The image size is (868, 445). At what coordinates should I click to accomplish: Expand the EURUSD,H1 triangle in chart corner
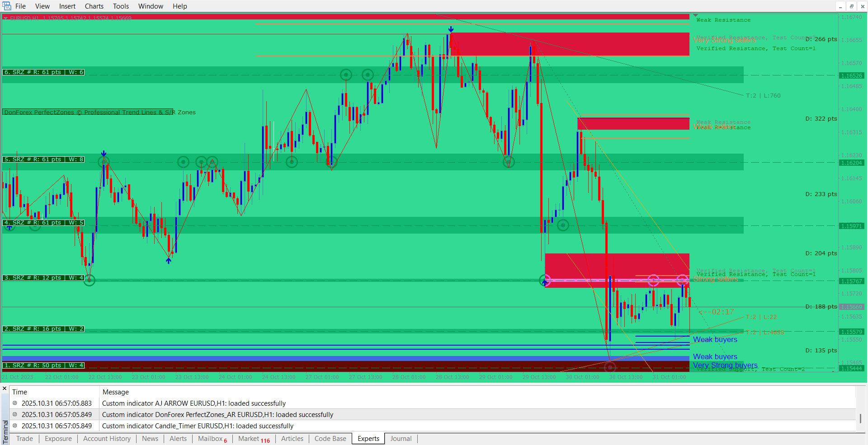click(5, 18)
